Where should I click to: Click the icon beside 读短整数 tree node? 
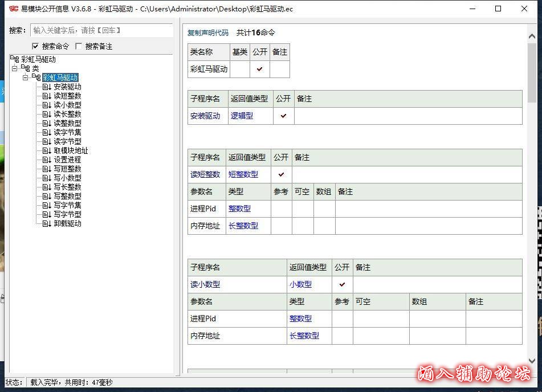(x=47, y=96)
